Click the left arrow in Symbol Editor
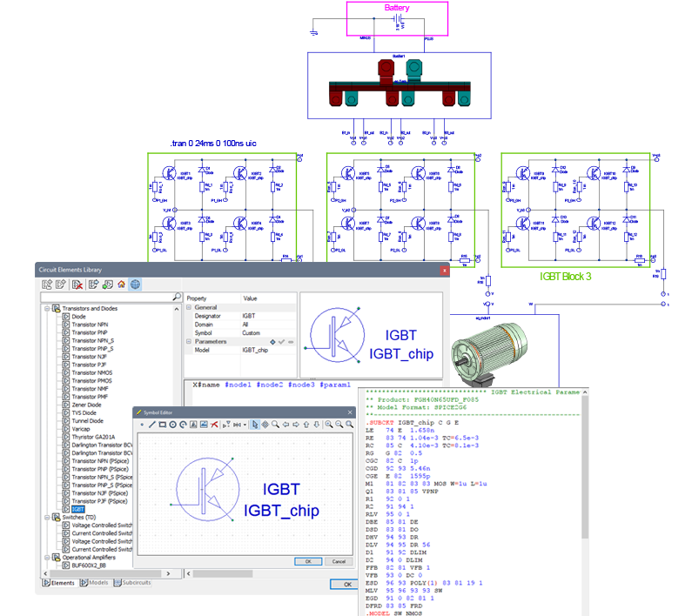The height and width of the screenshot is (616, 692). (x=286, y=425)
